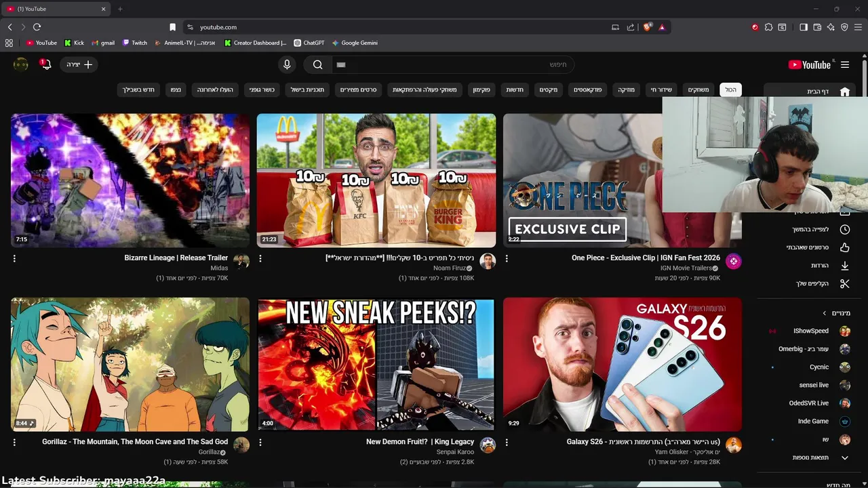Screen dimensions: 868x488
Task: Select the 'סרטים מצוירים' filter chip
Action: (x=358, y=89)
